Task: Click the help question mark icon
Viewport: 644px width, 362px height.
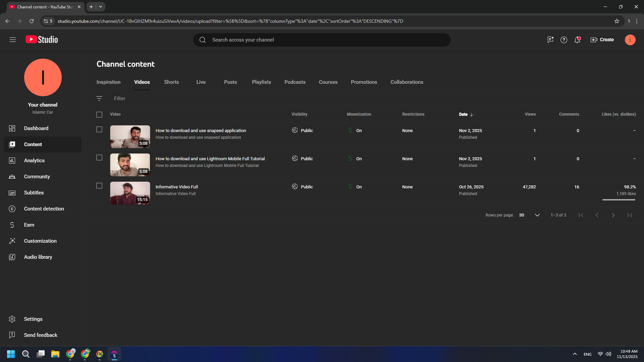Action: (x=563, y=40)
